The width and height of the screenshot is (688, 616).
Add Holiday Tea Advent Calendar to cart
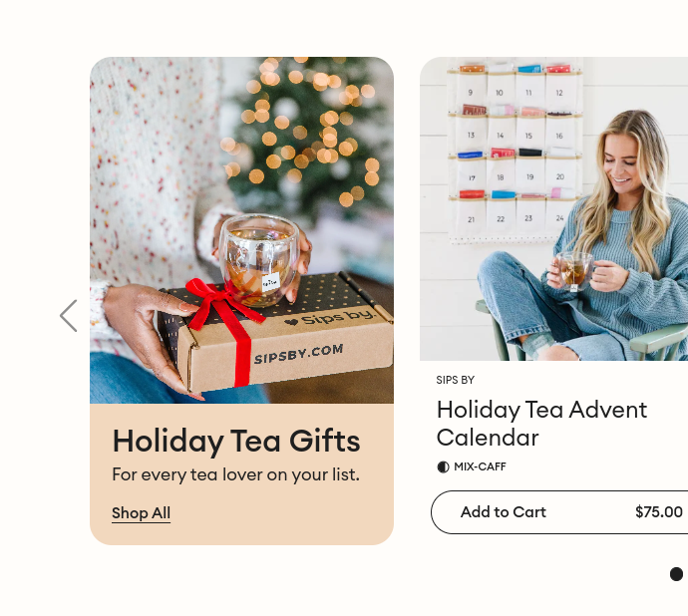click(x=559, y=512)
